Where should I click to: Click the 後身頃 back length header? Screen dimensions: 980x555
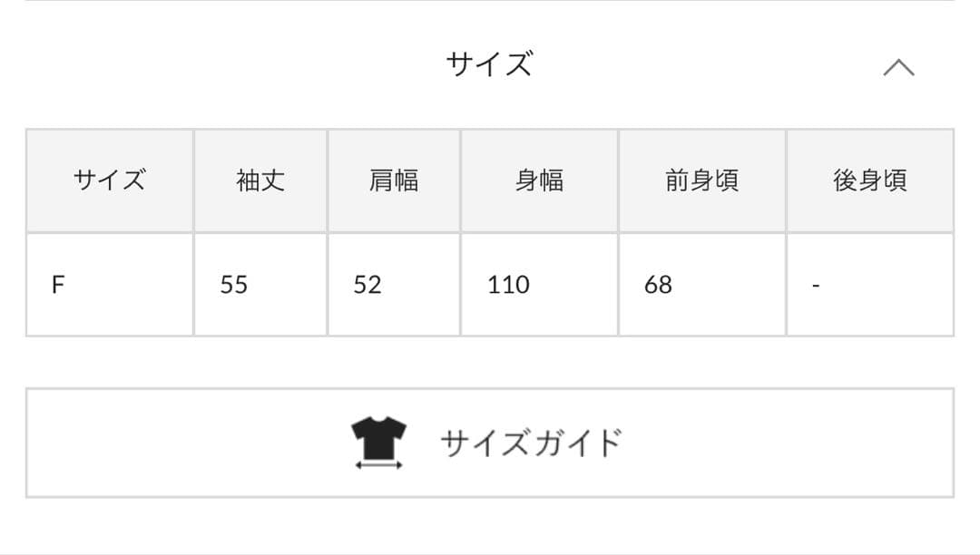point(868,180)
